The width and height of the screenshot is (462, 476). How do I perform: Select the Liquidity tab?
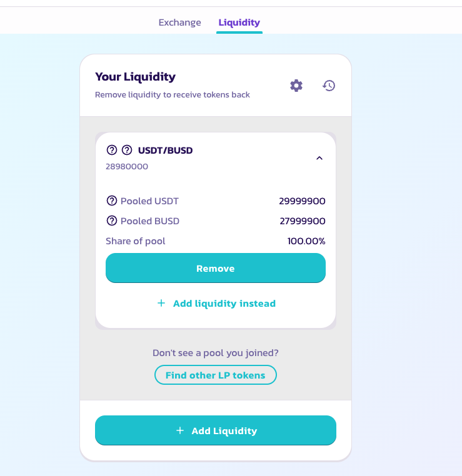pyautogui.click(x=239, y=22)
